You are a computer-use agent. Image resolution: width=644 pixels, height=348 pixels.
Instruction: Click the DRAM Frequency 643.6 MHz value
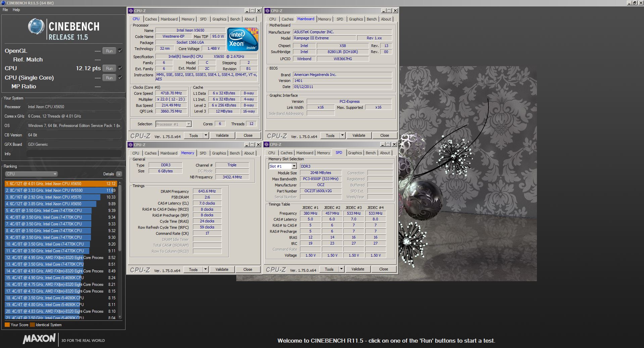point(207,191)
